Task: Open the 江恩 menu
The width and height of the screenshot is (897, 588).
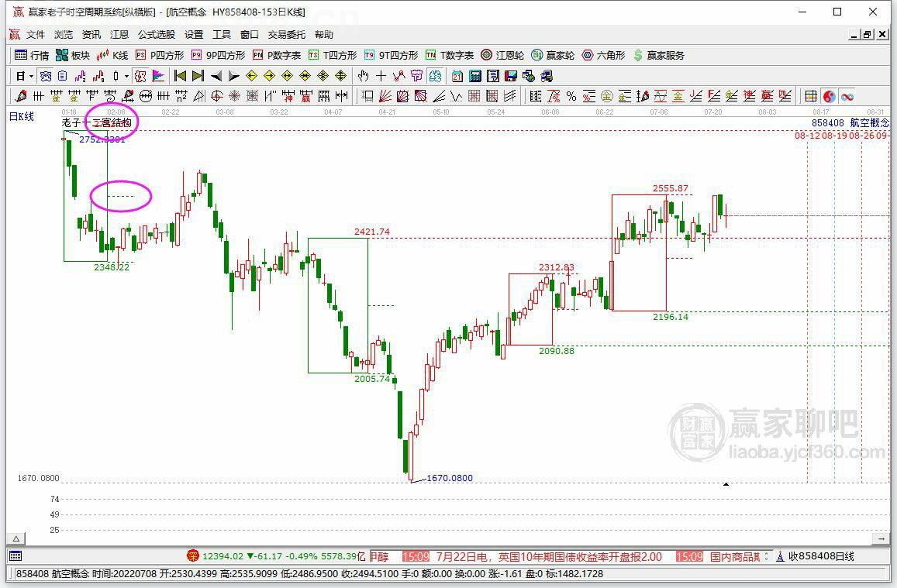Action: (119, 34)
